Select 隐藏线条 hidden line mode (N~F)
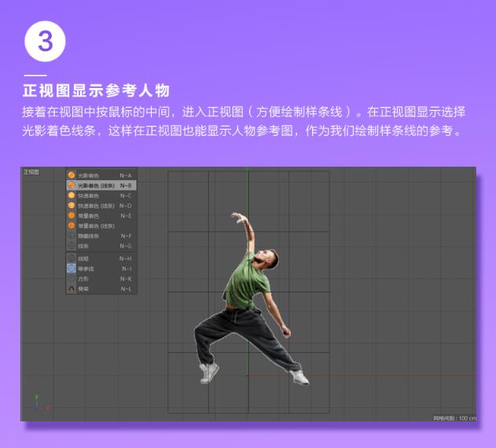The image size is (496, 448). coord(101,236)
